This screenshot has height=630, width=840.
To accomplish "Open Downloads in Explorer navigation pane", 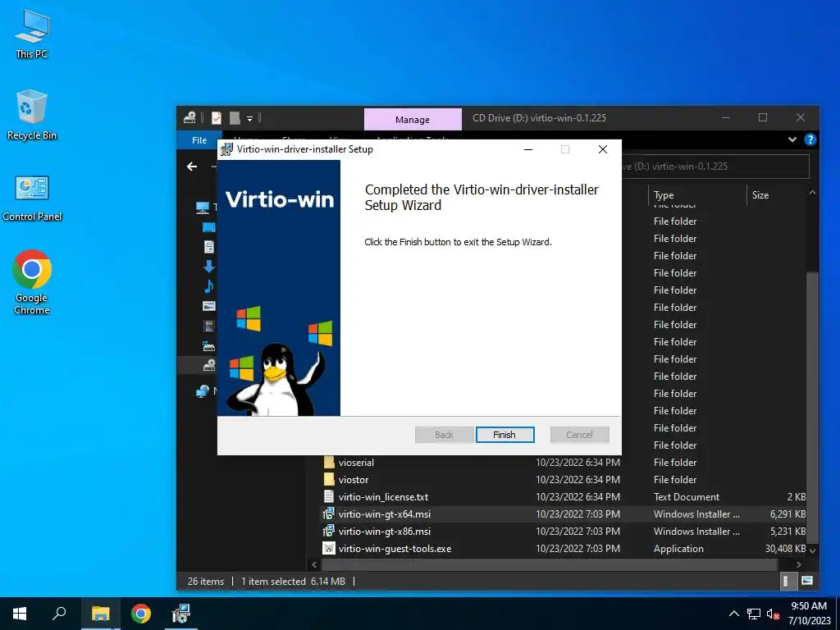I will tap(209, 267).
